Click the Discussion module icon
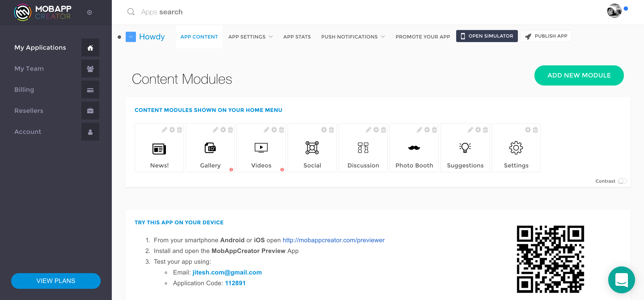The width and height of the screenshot is (644, 300). coord(363,148)
